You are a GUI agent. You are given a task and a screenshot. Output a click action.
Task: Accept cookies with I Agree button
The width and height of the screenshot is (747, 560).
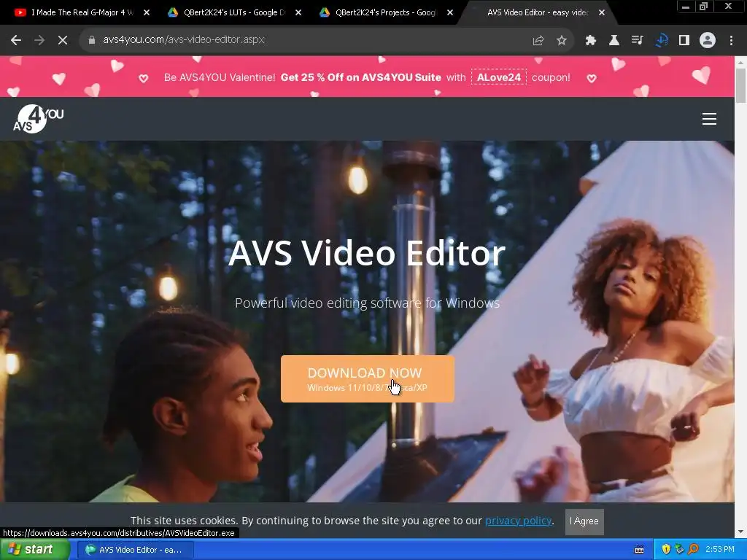click(x=584, y=521)
